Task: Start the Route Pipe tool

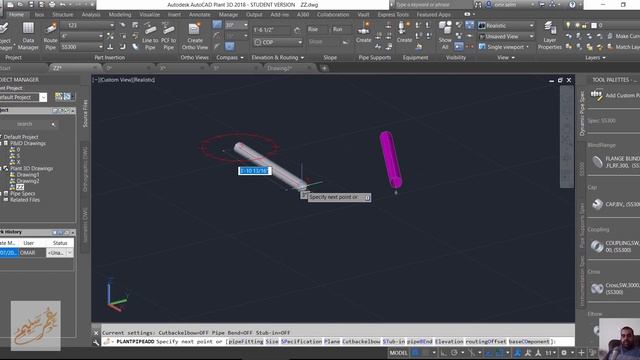Action: point(50,36)
